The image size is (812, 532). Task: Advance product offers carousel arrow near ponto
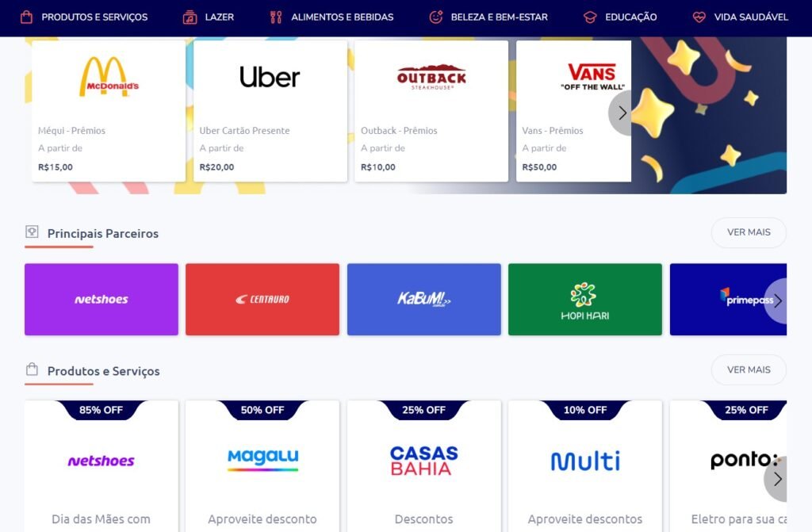click(776, 479)
